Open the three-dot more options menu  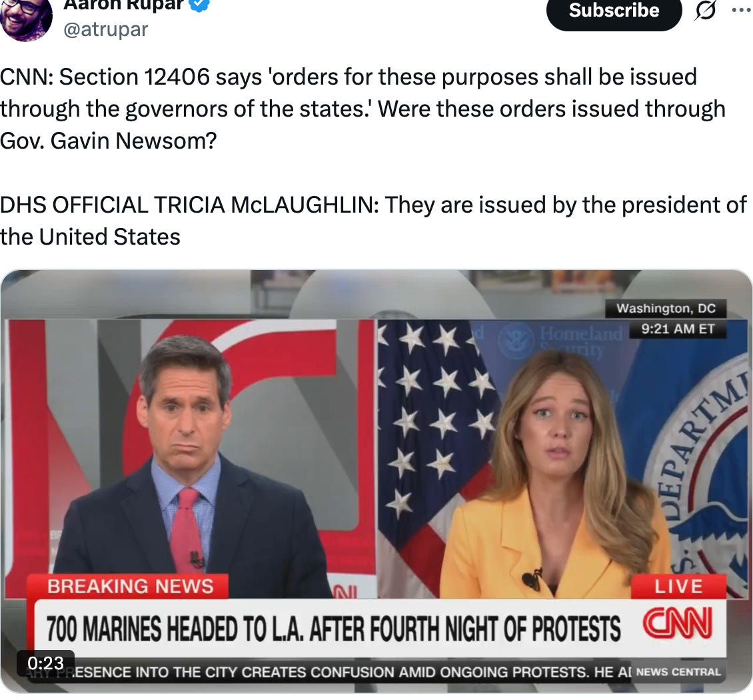[x=742, y=9]
